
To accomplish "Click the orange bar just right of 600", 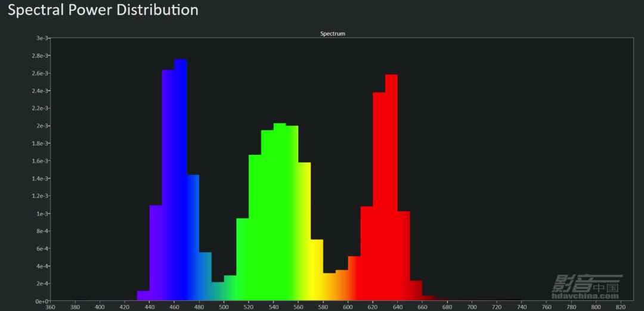I will click(354, 278).
